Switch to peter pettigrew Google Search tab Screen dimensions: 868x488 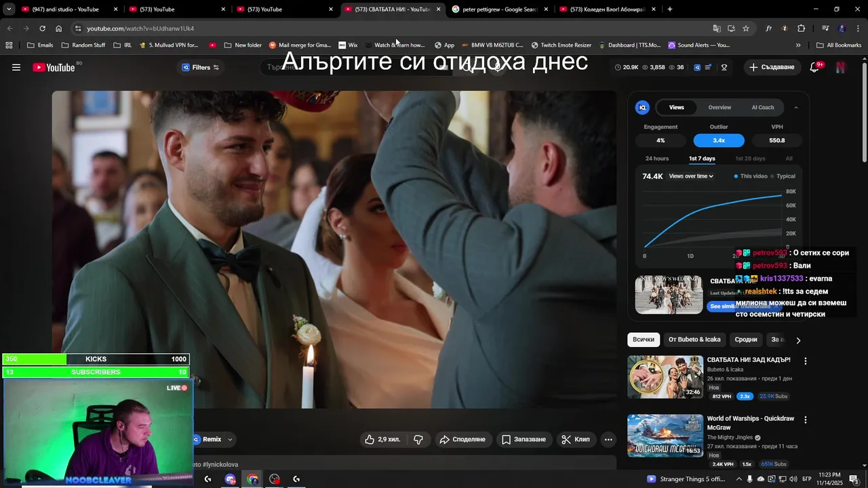tap(500, 9)
